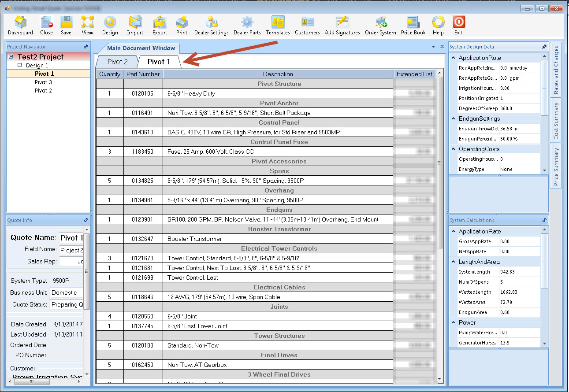Click the Quote Info horizontal scrollbar
The width and height of the screenshot is (569, 392).
coord(45,381)
